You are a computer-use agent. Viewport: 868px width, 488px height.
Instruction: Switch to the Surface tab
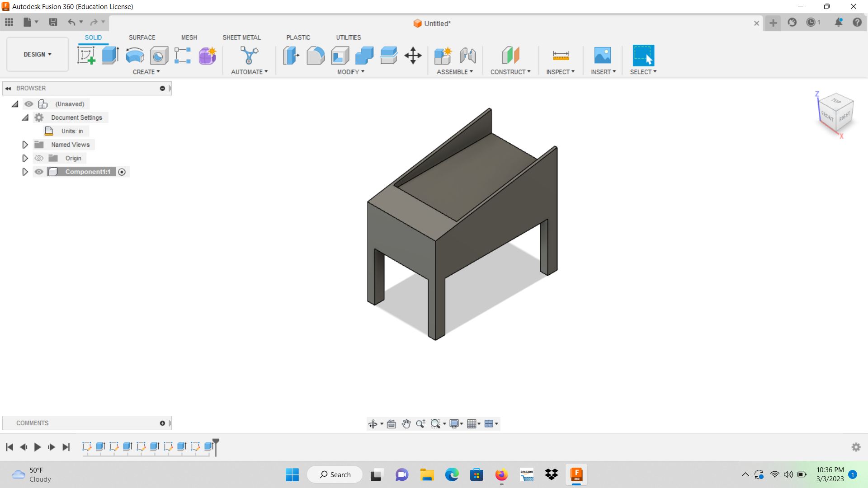pyautogui.click(x=142, y=38)
